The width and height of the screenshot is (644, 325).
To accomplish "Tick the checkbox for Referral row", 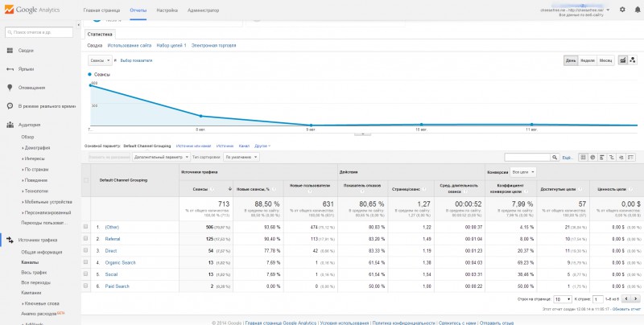I will click(x=85, y=238).
